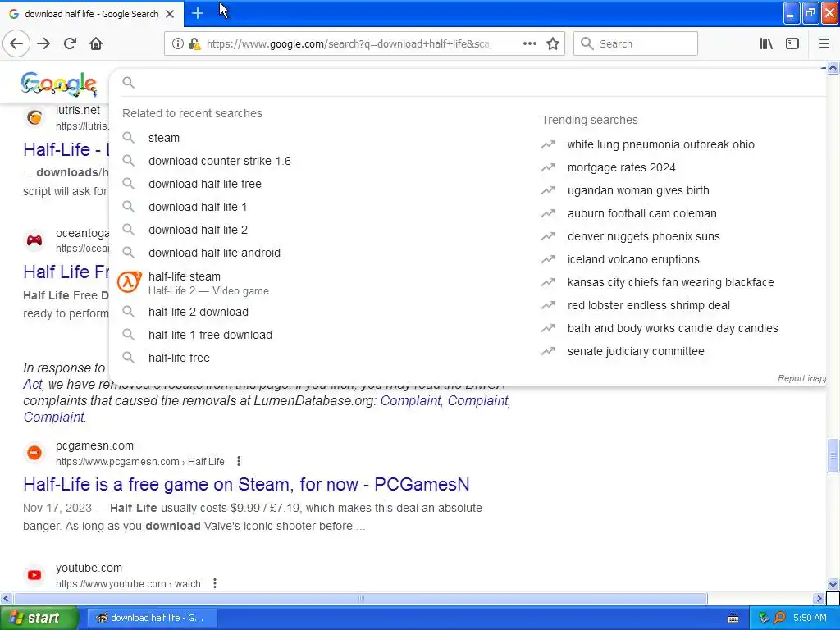This screenshot has width=840, height=630.
Task: Click 'Report inappropriate' link in suggestions
Action: point(801,378)
